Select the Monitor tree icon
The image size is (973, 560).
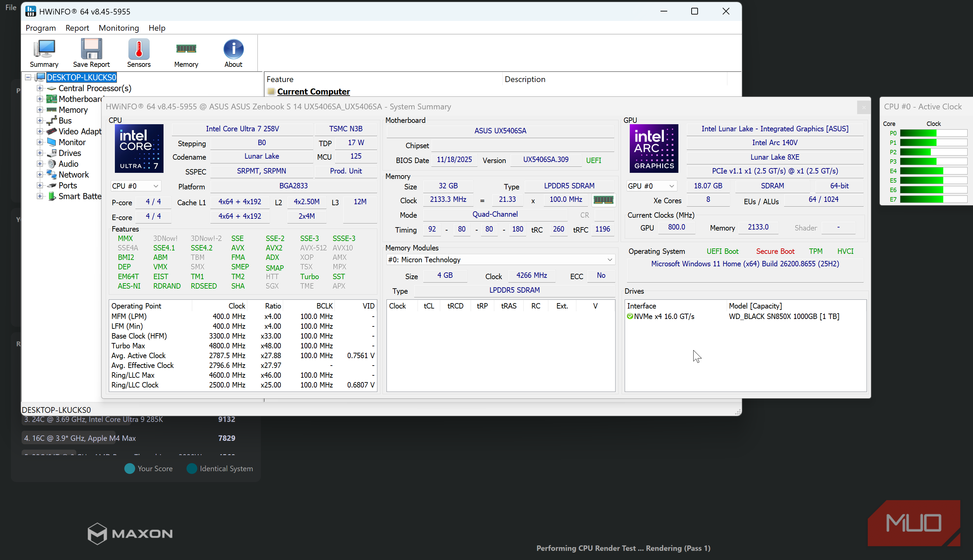[x=52, y=142]
